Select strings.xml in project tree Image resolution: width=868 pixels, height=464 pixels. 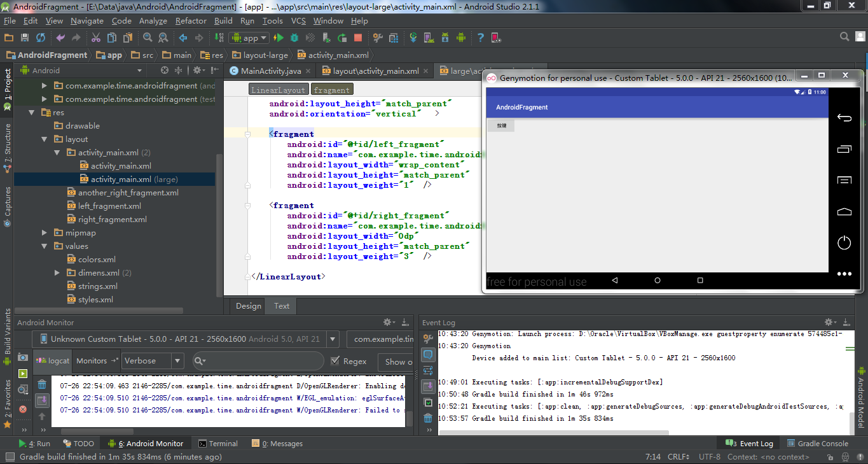(97, 286)
